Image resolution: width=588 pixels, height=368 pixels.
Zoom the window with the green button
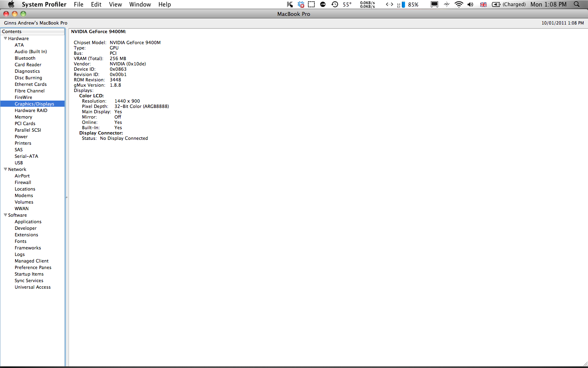23,14
